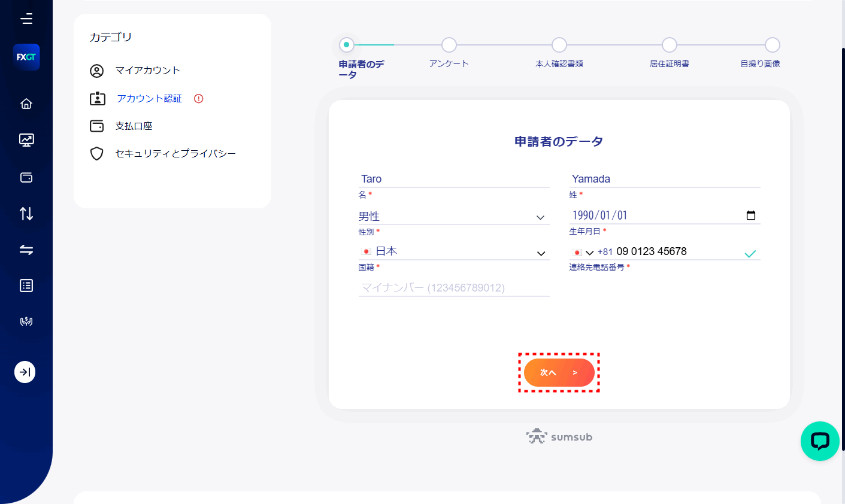Go to home icon in sidebar
Viewport: 845px width, 504px height.
point(26,104)
